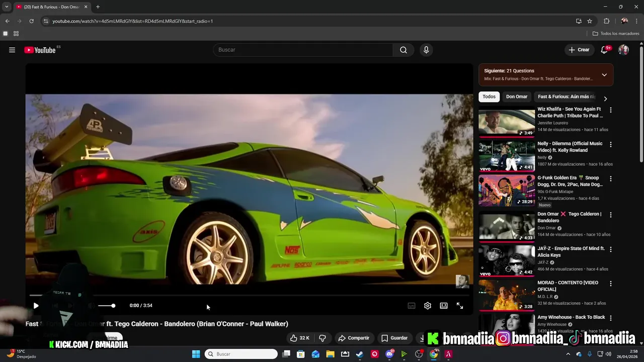Screen dimensions: 644x362
Task: Open Microsoft Store from the taskbar
Action: click(x=301, y=354)
